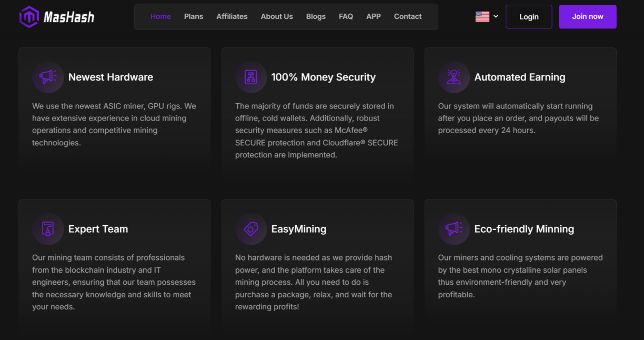The height and width of the screenshot is (340, 644).
Task: Open the Affiliates page
Action: [x=232, y=16]
